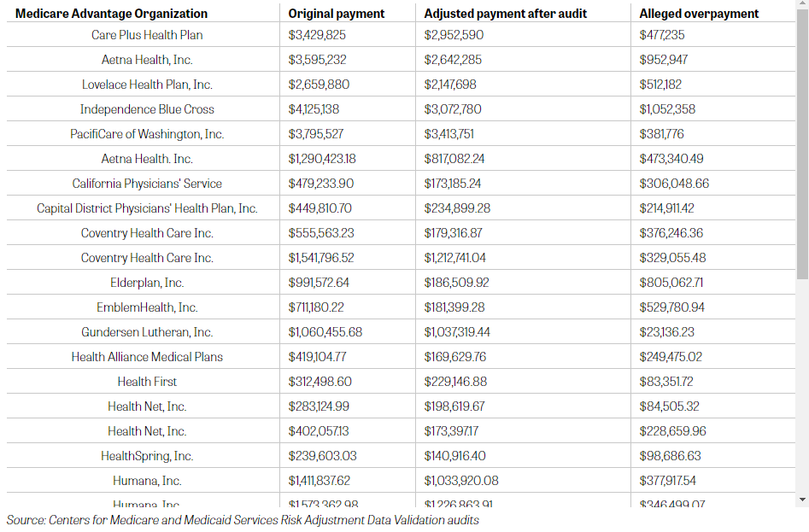This screenshot has width=809, height=532.
Task: Click the Care Plus Health Plan cell
Action: click(147, 35)
